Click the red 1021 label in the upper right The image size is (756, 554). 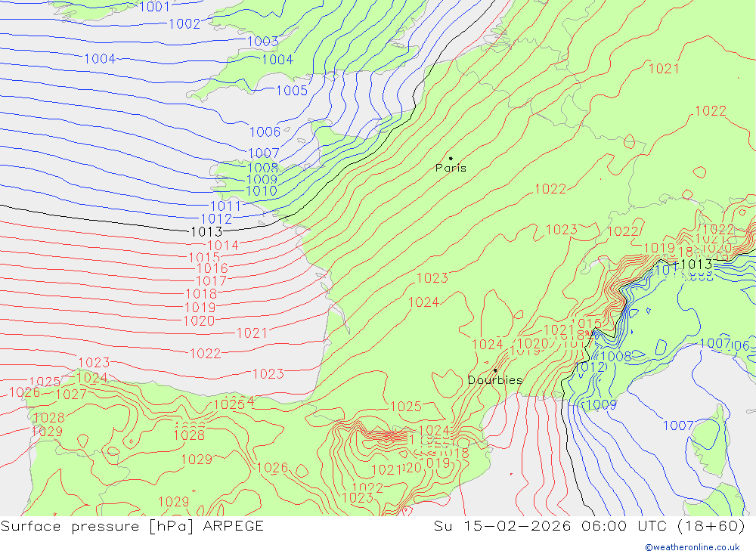click(x=664, y=69)
